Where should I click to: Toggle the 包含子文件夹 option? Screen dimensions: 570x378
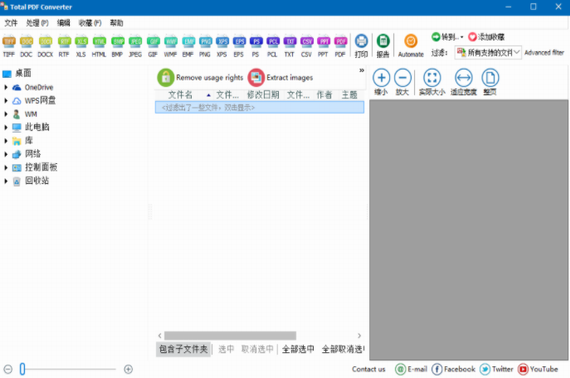(183, 349)
